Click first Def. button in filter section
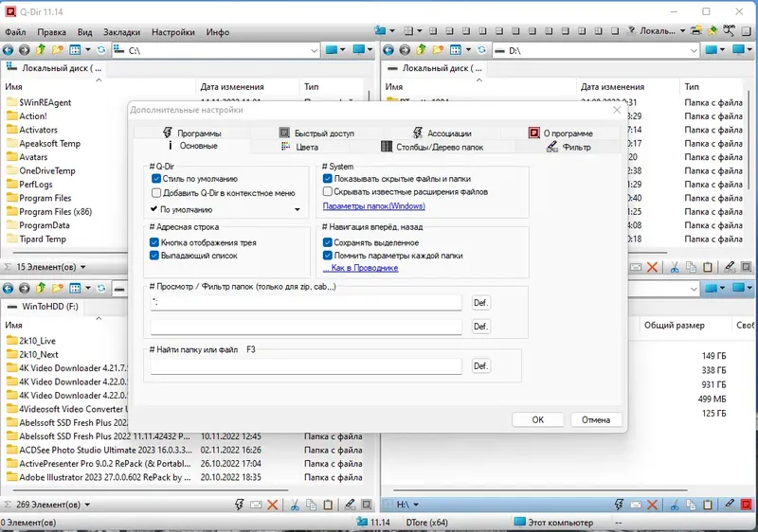Image resolution: width=758 pixels, height=532 pixels. [x=480, y=303]
